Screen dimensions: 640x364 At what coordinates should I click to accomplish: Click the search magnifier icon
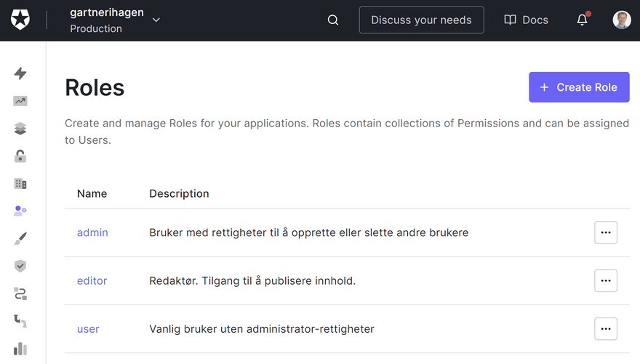click(333, 20)
